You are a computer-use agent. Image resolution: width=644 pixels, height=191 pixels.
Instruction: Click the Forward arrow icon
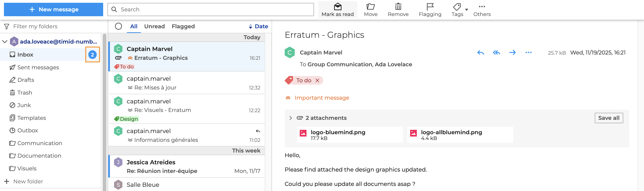click(512, 52)
